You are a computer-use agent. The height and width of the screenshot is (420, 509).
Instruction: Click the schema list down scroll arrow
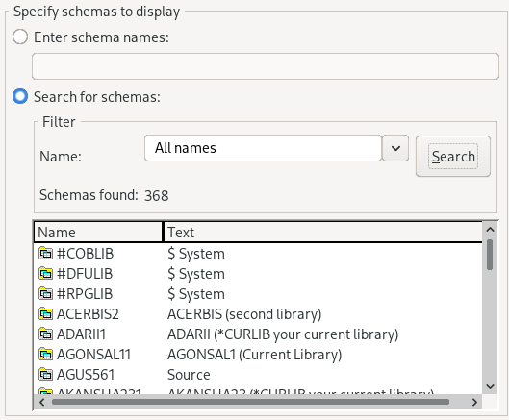(x=490, y=386)
